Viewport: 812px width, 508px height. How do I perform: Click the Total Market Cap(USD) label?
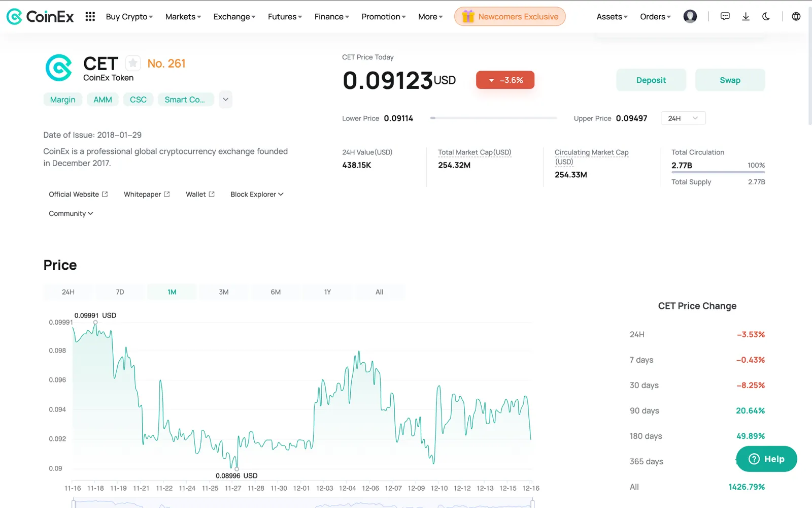coord(475,152)
